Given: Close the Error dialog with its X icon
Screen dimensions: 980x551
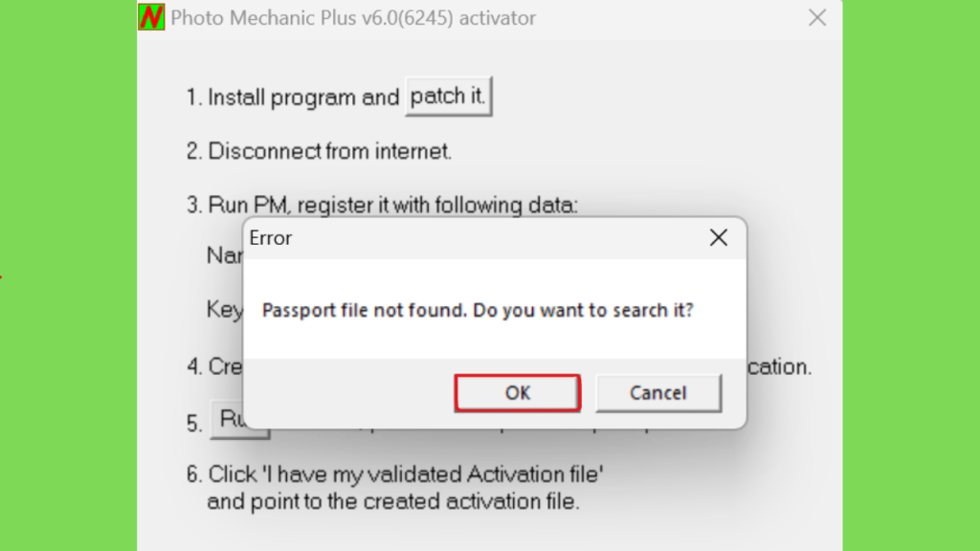Looking at the screenshot, I should click(718, 237).
